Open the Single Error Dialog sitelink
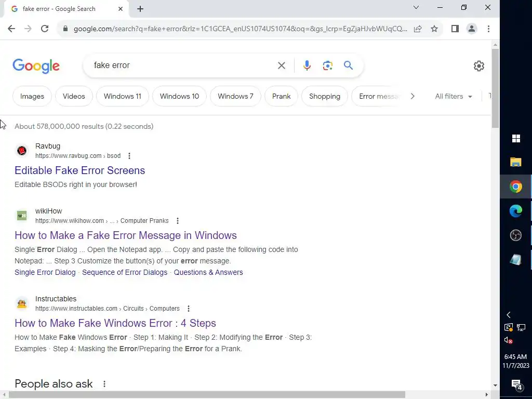 pyautogui.click(x=45, y=272)
